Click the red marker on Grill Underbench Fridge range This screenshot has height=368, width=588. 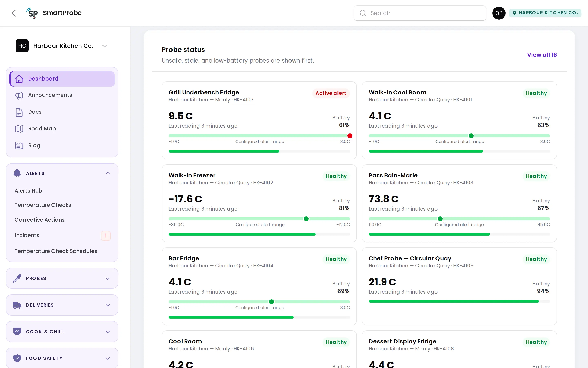[350, 136]
